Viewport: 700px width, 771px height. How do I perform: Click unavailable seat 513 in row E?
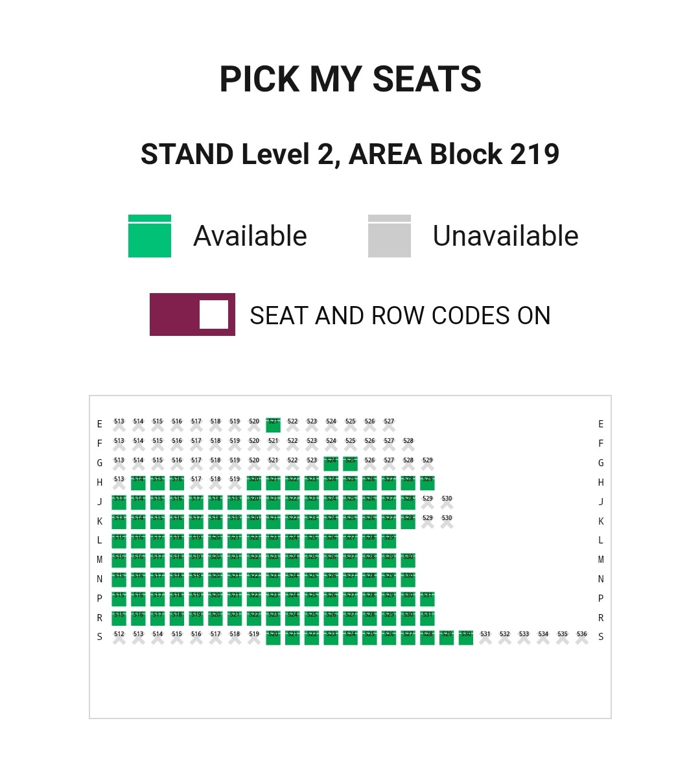[x=119, y=425]
